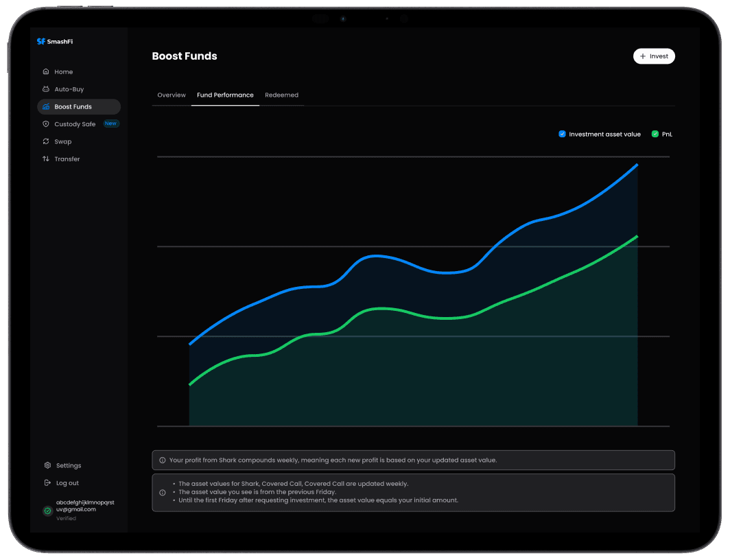Click the New badge beside Custody Safe
Image resolution: width=730 pixels, height=560 pixels.
tap(111, 124)
